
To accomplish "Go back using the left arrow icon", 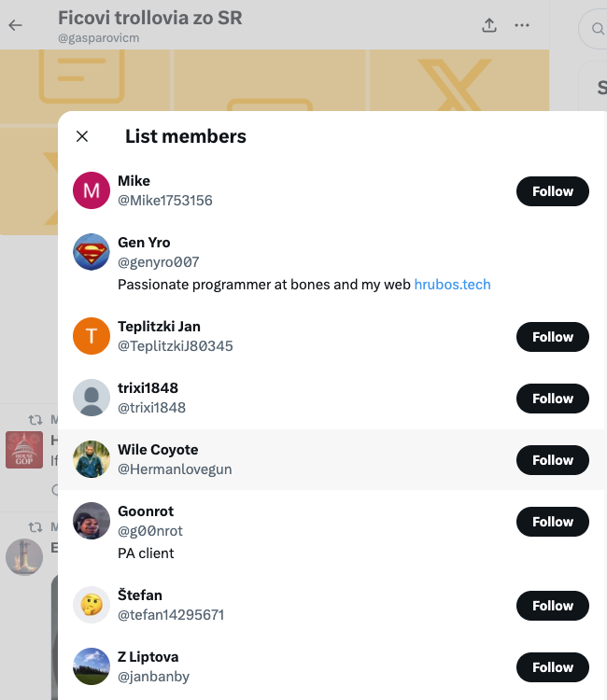I will (15, 25).
